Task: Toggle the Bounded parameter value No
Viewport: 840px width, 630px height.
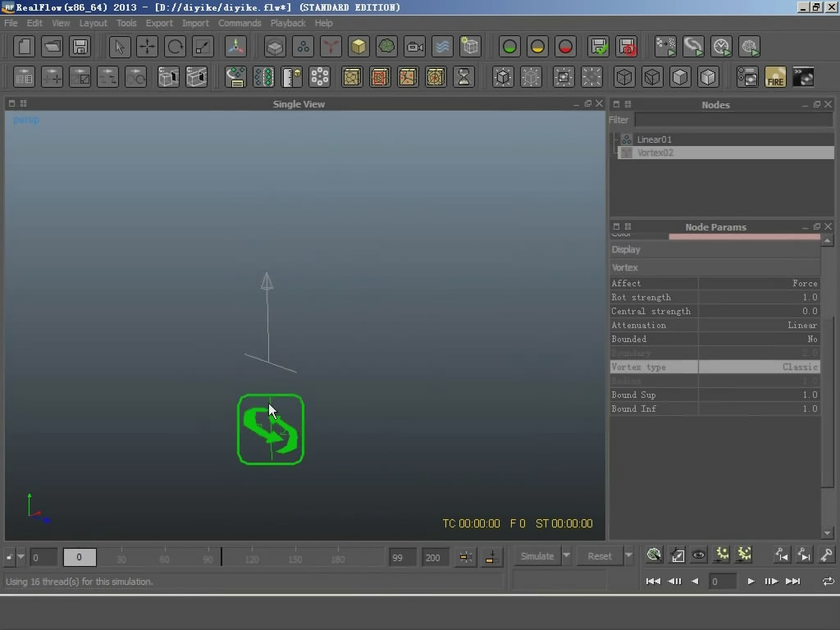Action: [x=759, y=339]
